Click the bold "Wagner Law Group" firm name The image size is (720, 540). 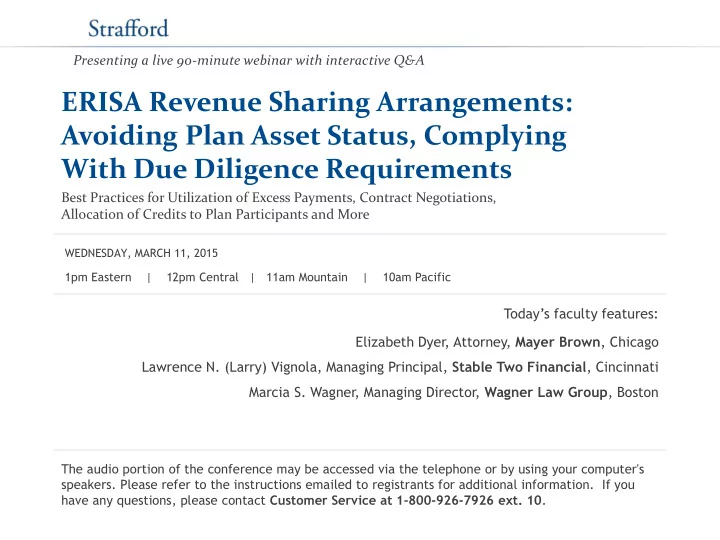(x=546, y=393)
